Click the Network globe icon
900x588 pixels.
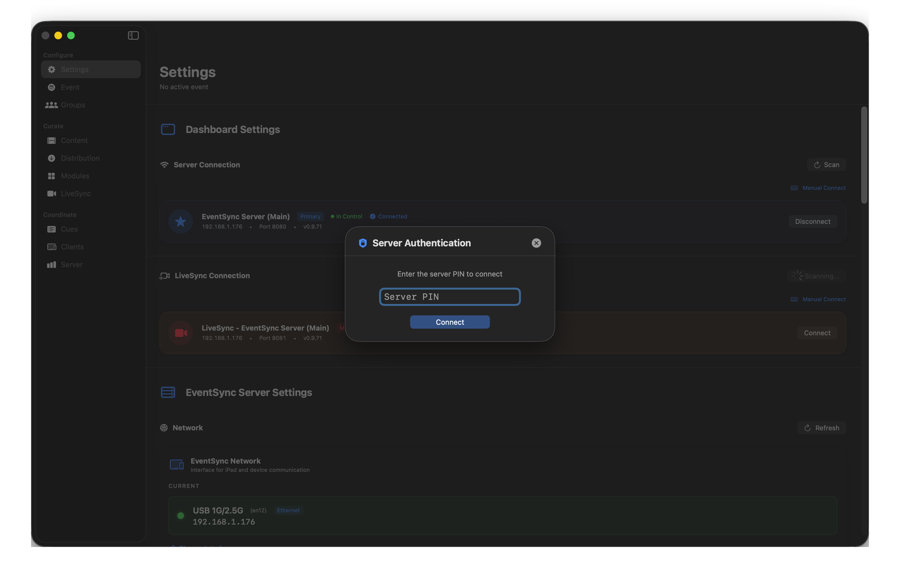[164, 428]
